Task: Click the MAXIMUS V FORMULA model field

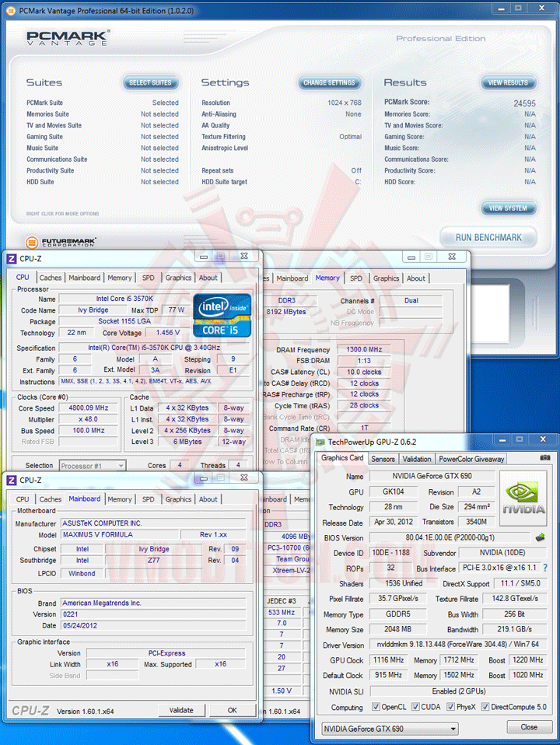Action: tap(121, 534)
